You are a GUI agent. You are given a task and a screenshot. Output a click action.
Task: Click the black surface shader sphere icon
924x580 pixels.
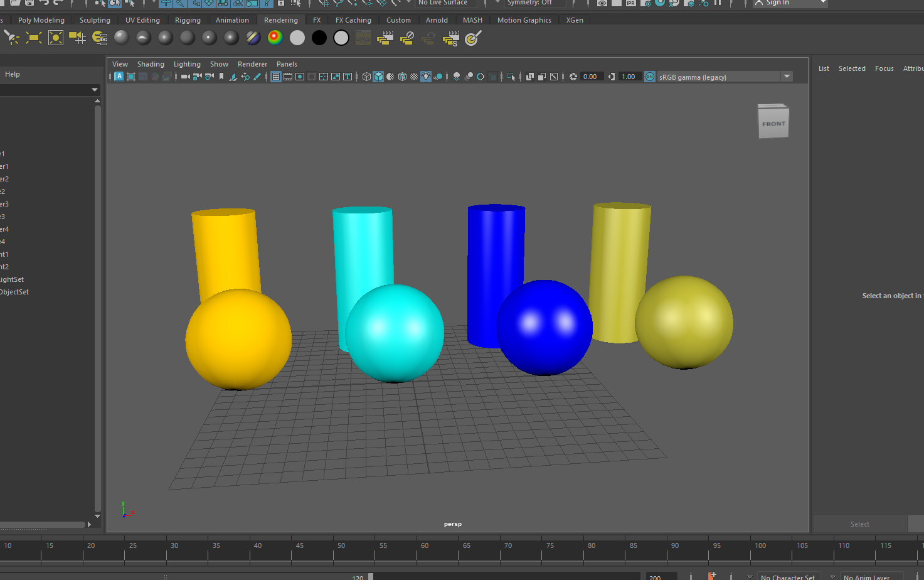[x=319, y=38]
